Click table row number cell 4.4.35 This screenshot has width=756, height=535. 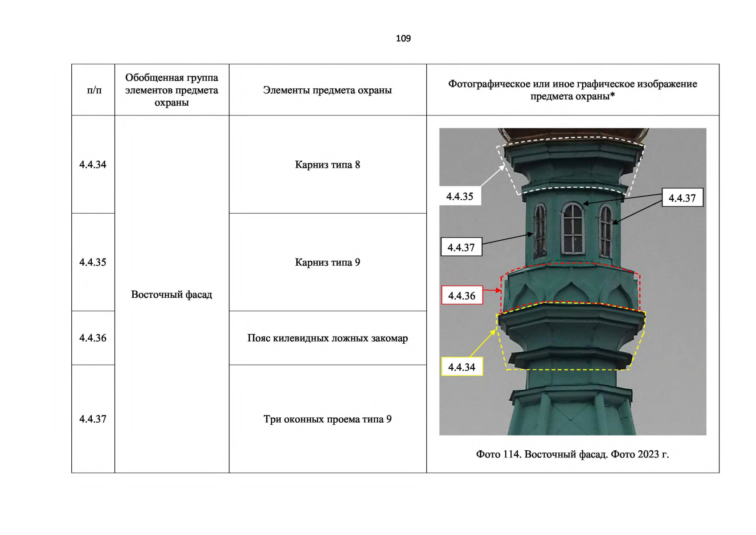point(93,262)
